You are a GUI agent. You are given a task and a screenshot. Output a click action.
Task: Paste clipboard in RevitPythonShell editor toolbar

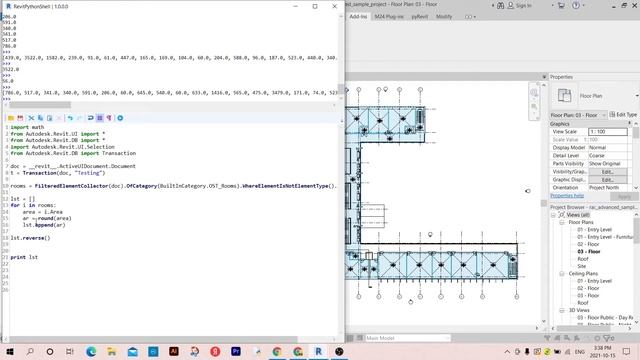click(x=49, y=118)
